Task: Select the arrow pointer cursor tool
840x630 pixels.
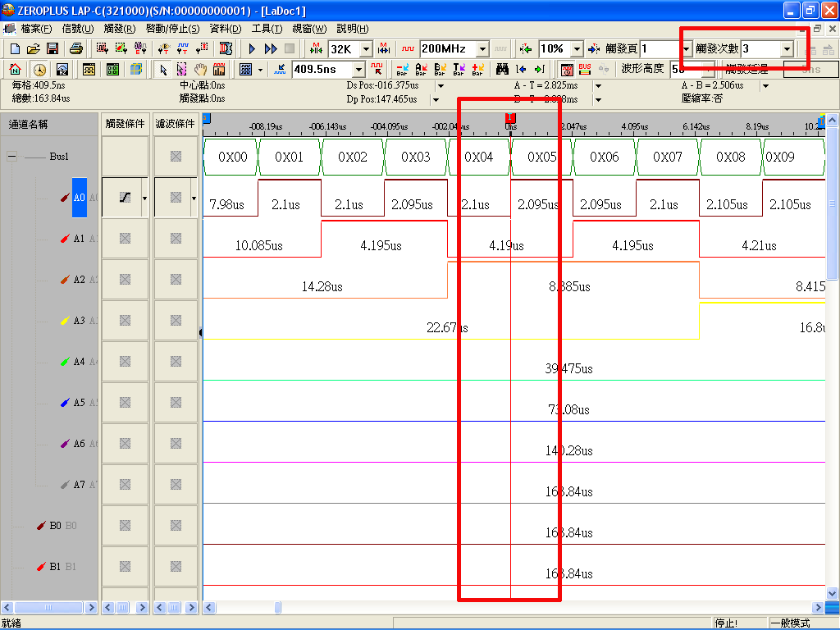Action: [x=163, y=70]
